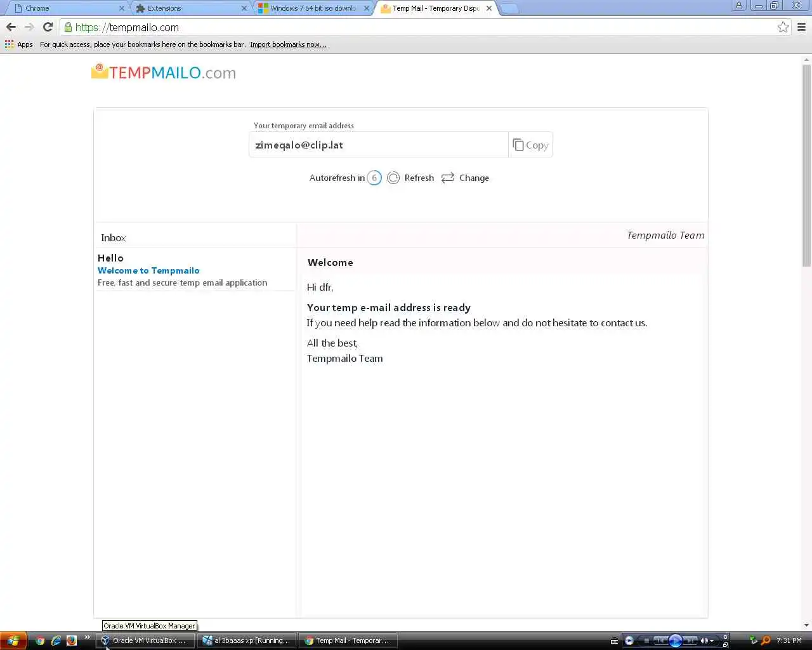Open the Apps grid shortcut

19,44
